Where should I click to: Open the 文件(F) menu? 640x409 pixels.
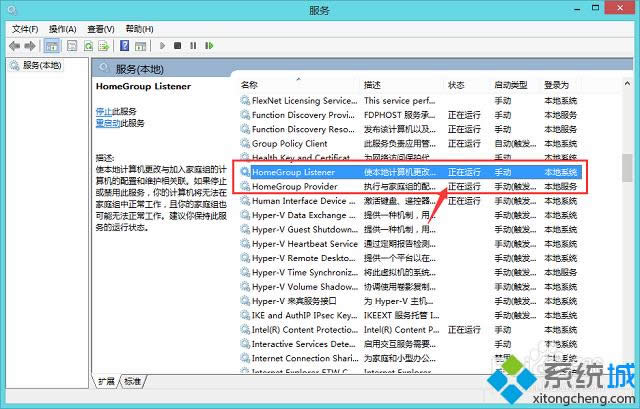coord(25,29)
